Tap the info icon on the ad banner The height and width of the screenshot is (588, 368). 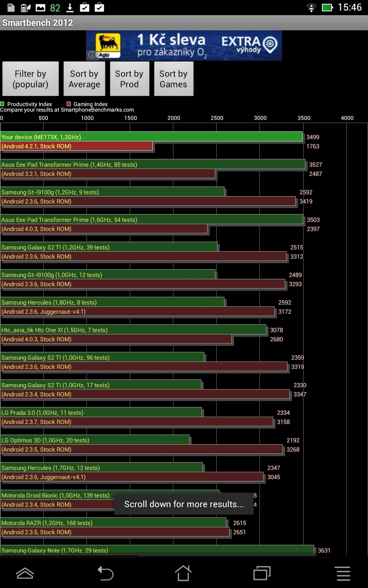click(x=92, y=55)
